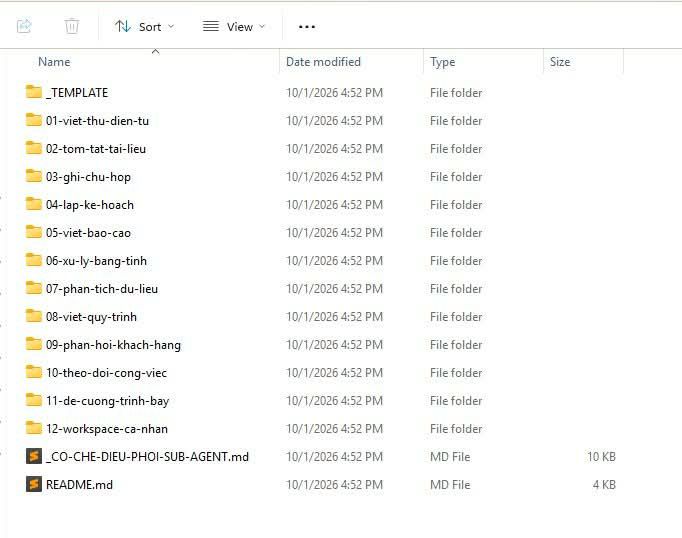Click the 06-xu-ly-bang-tinh name
This screenshot has width=682, height=538.
(97, 261)
